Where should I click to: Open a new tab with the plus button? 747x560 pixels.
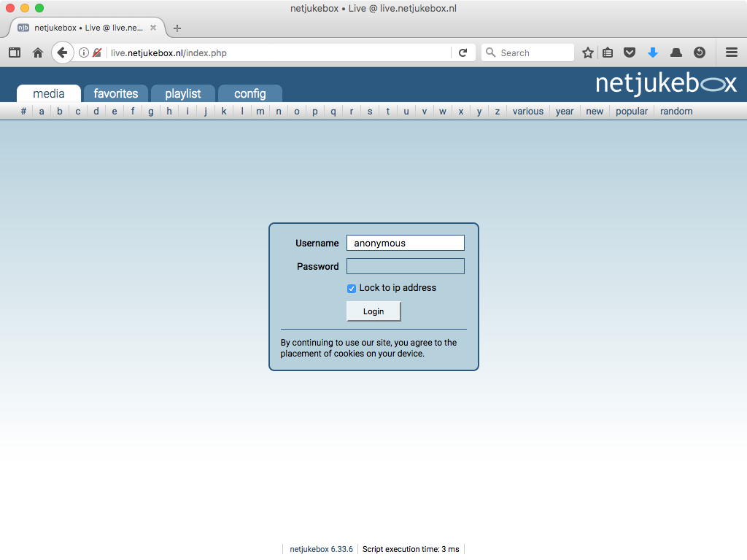(x=177, y=28)
